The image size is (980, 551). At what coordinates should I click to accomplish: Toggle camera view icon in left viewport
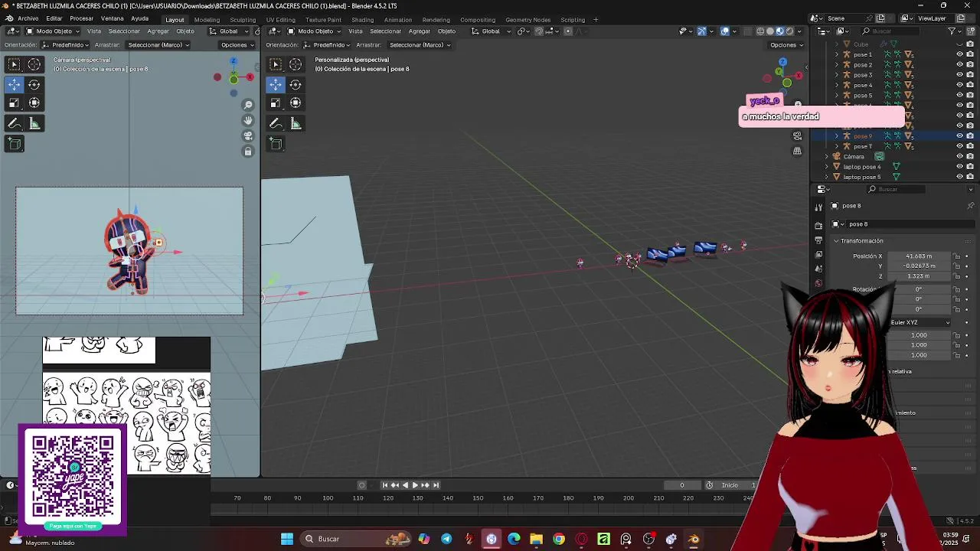[248, 135]
